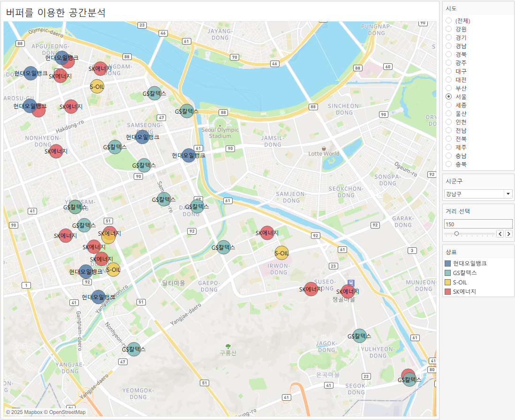Decrease distance with the left arrow
515x420 pixels.
(500, 234)
